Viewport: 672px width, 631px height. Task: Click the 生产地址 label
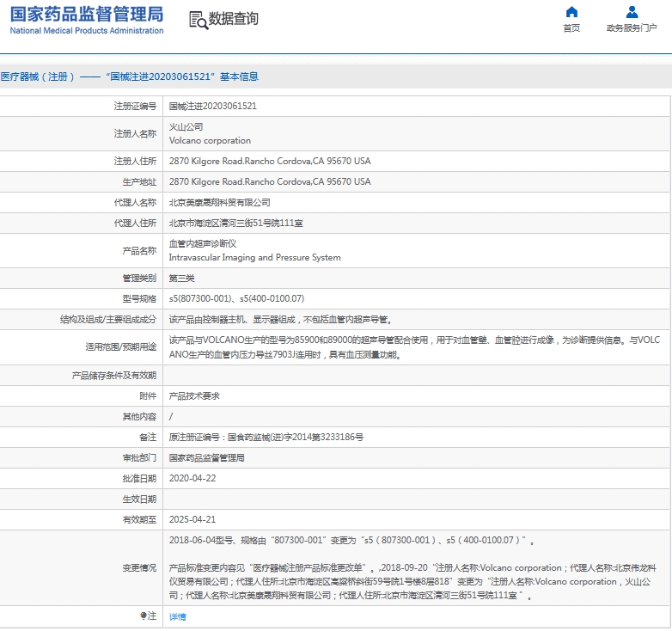coord(139,181)
